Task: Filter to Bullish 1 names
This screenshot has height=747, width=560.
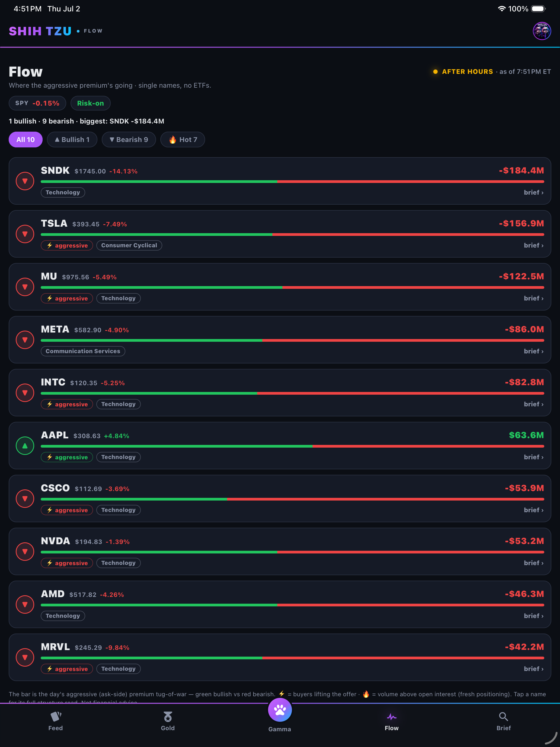Action: 72,140
